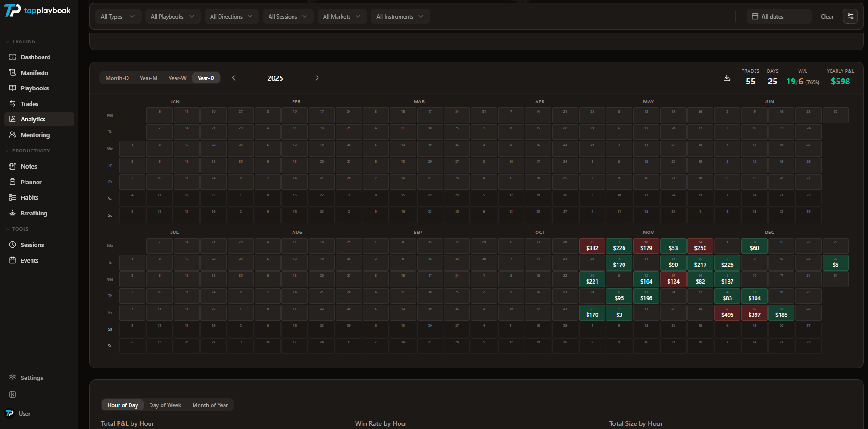Go to the next year with the arrow
Viewport: 868px width, 429px height.
coord(317,78)
